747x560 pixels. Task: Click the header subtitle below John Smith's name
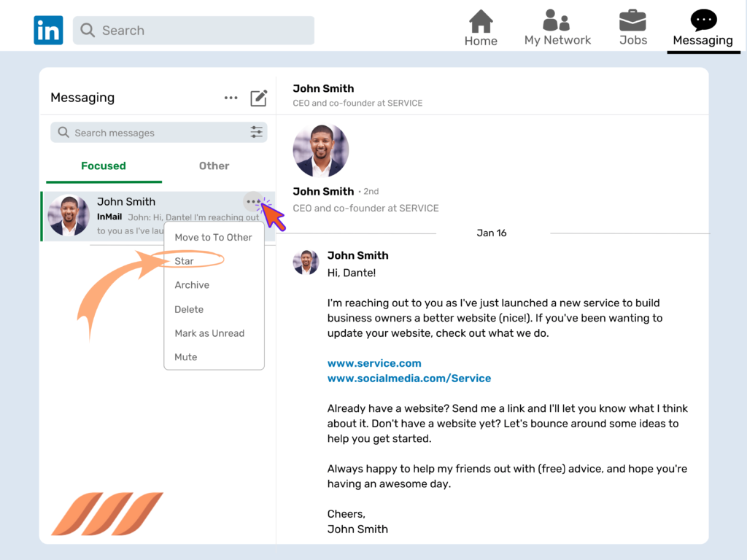(357, 104)
